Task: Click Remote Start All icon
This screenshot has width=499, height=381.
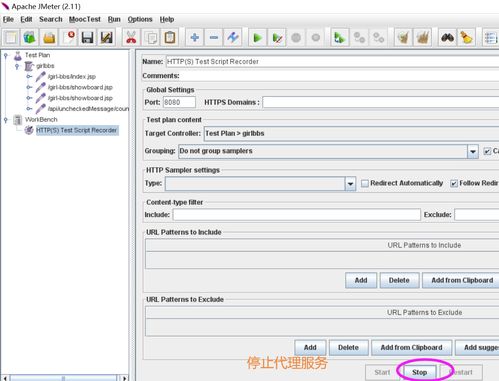Action: 340,37
